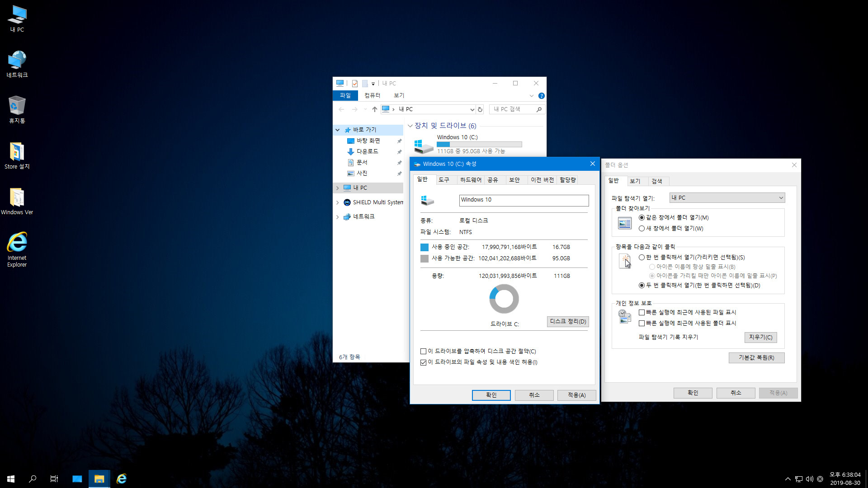The image size is (868, 488).
Task: Collapse the 바로 가기 tree node
Action: pos(337,130)
